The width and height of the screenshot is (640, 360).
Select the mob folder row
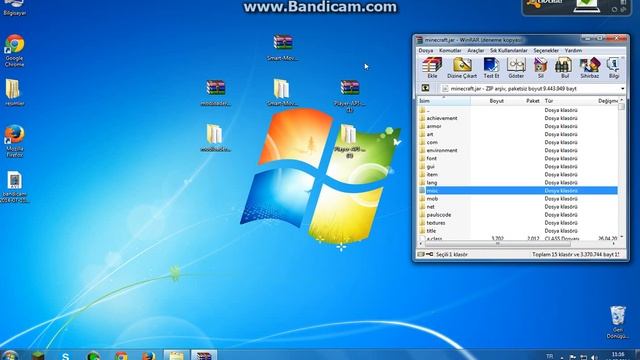pyautogui.click(x=518, y=199)
